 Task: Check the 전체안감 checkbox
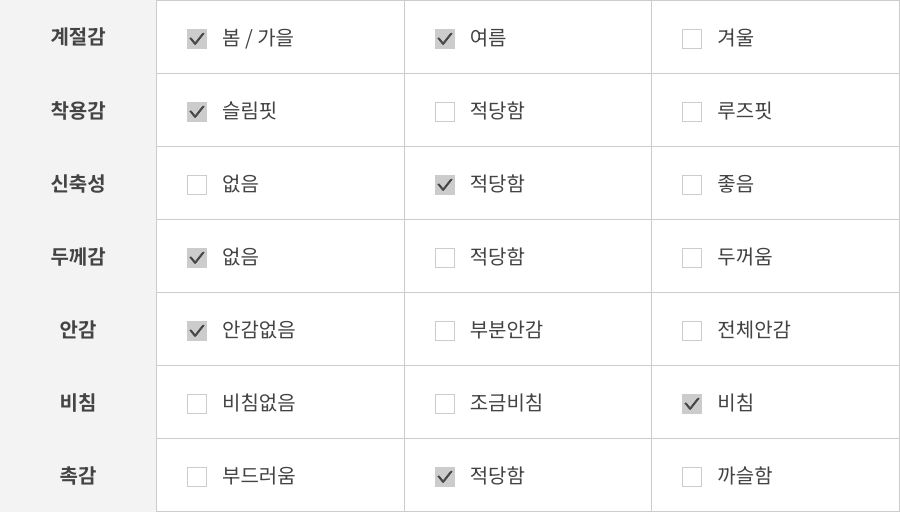[692, 331]
